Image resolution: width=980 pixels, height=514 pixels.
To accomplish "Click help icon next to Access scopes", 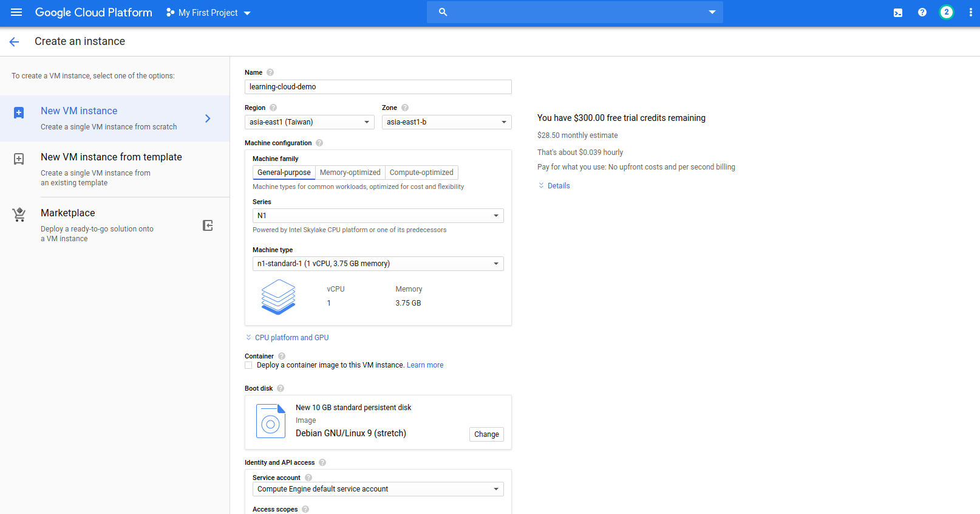I will click(x=305, y=509).
